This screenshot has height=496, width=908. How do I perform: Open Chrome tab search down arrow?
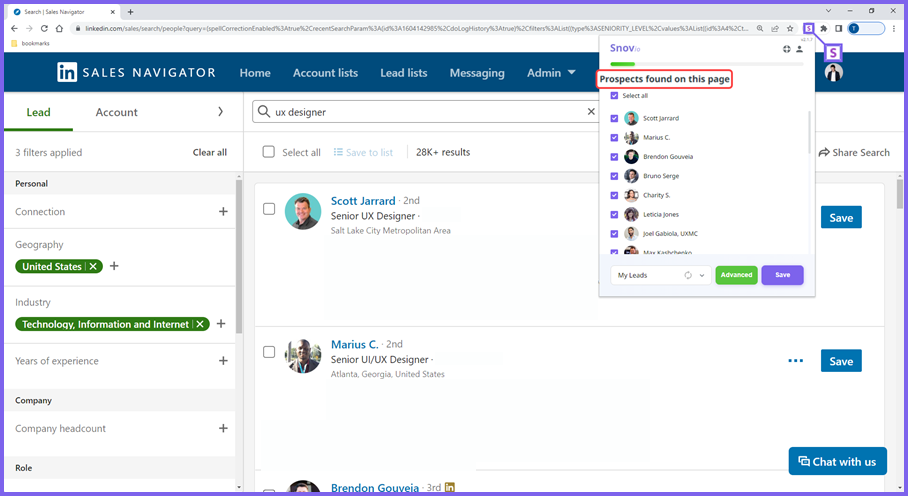click(x=828, y=11)
